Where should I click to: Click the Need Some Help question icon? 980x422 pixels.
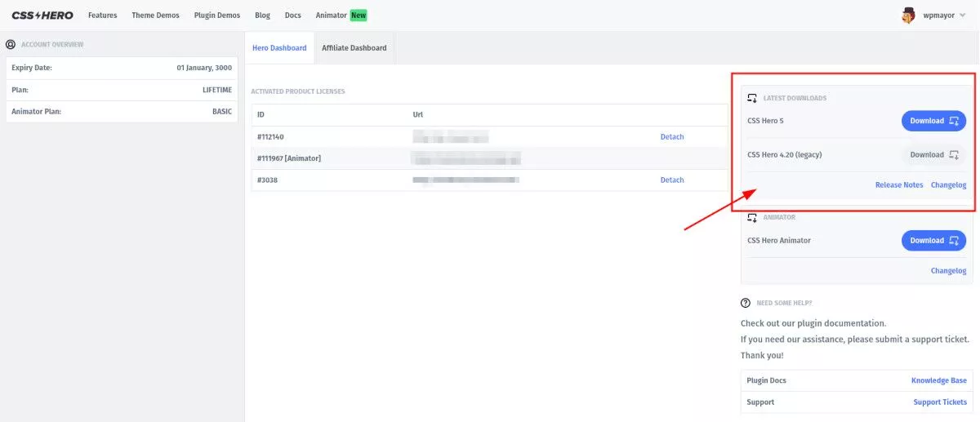click(x=746, y=303)
